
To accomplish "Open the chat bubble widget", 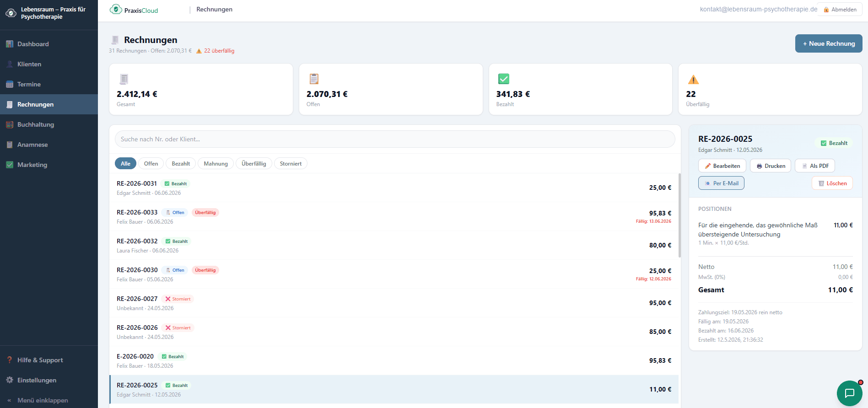I will click(850, 393).
